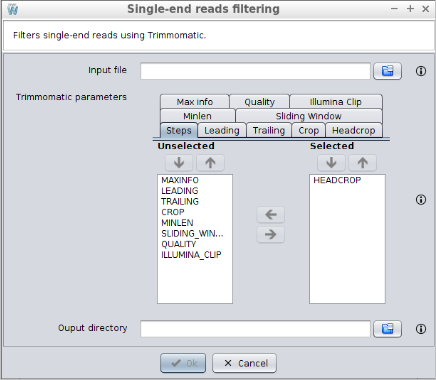Switch to the Max info tab
The image size is (436, 380).
point(195,102)
